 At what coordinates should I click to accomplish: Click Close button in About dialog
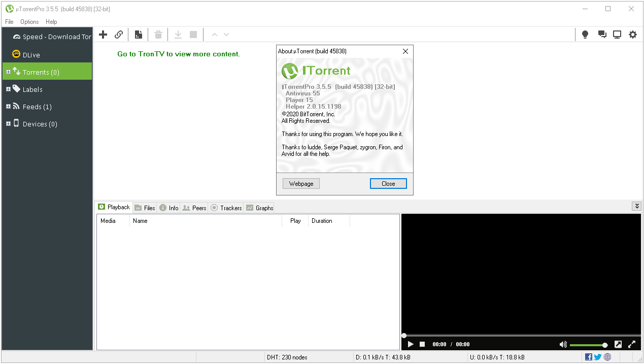(388, 184)
